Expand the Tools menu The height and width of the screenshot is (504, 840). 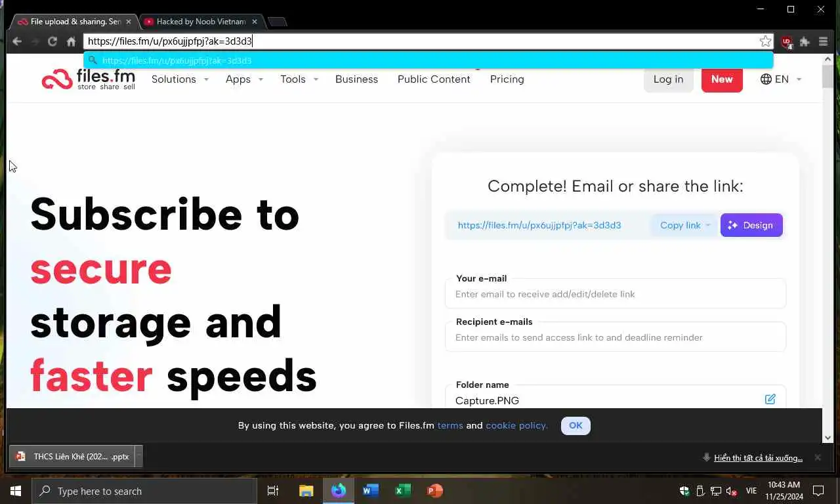(x=299, y=79)
